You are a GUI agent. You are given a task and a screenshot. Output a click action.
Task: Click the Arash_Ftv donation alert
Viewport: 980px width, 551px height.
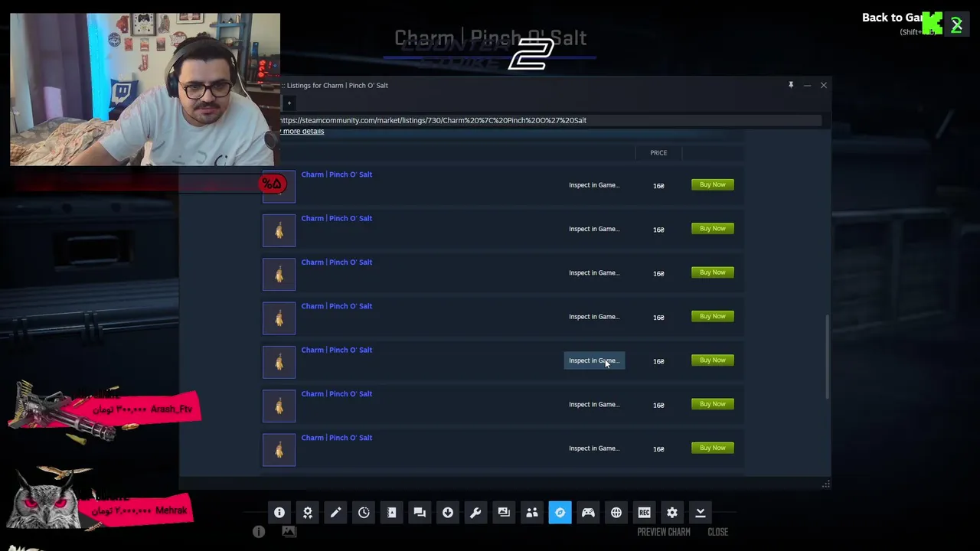click(x=105, y=411)
